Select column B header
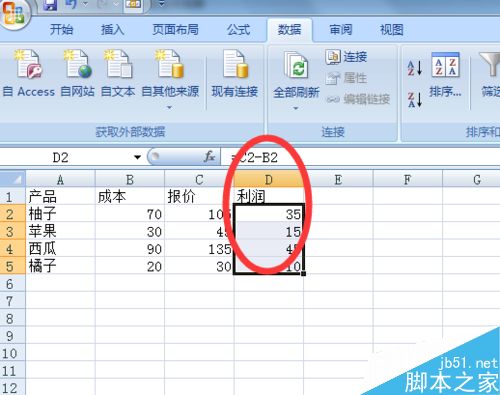500x395 pixels. click(x=130, y=180)
